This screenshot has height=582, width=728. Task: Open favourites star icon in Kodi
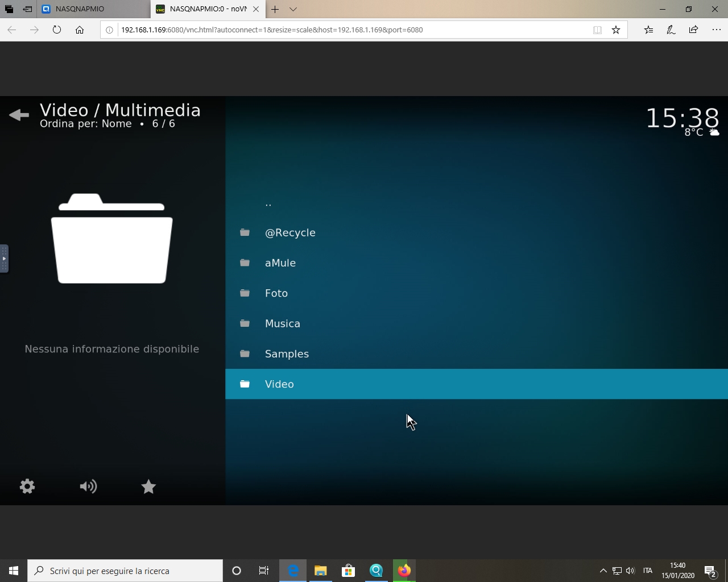(148, 487)
